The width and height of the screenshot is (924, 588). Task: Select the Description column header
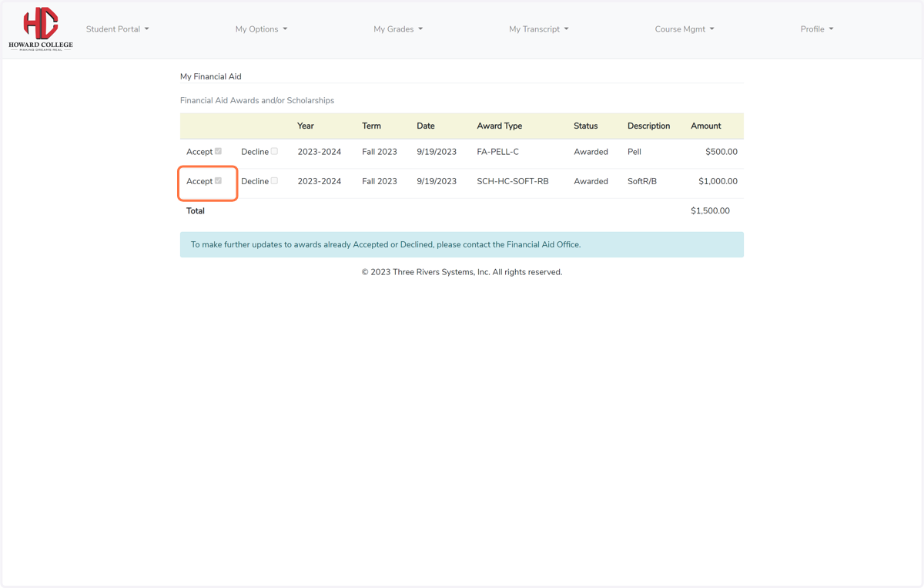tap(648, 126)
